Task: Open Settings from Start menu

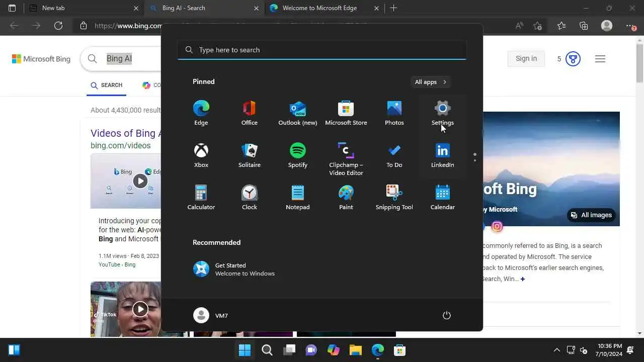Action: pos(442,113)
